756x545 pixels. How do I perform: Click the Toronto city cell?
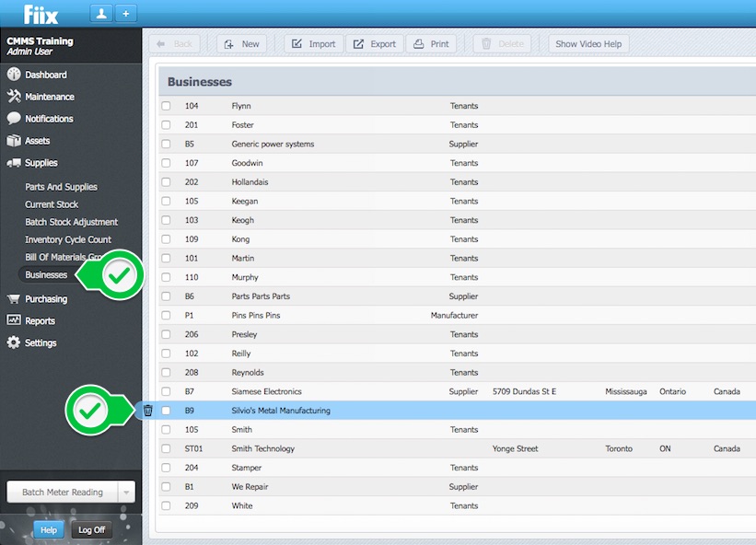[x=619, y=448]
